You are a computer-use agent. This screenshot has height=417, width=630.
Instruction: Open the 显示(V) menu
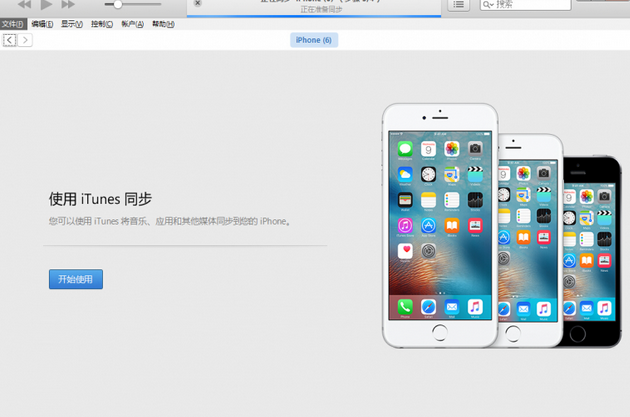click(x=72, y=24)
